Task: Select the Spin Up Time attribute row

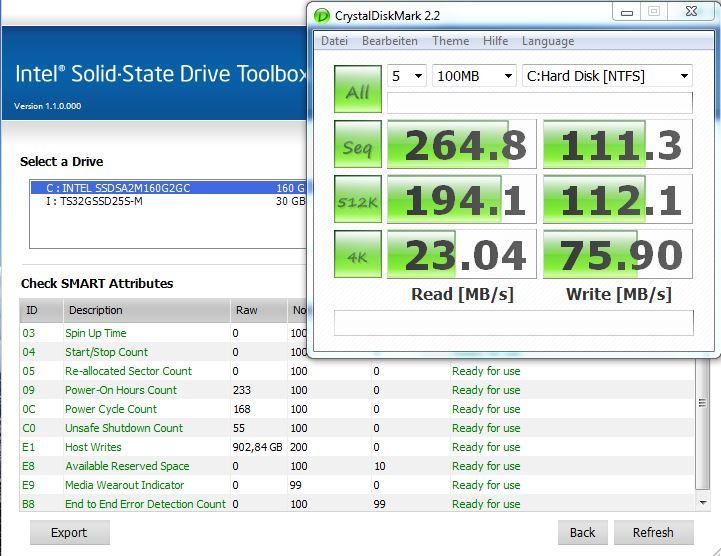Action: pos(164,333)
